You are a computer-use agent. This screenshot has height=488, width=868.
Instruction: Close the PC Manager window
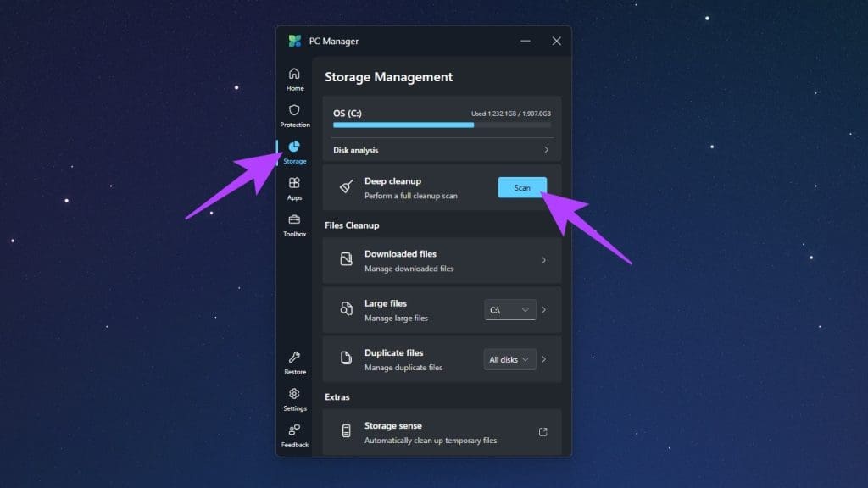click(x=556, y=41)
